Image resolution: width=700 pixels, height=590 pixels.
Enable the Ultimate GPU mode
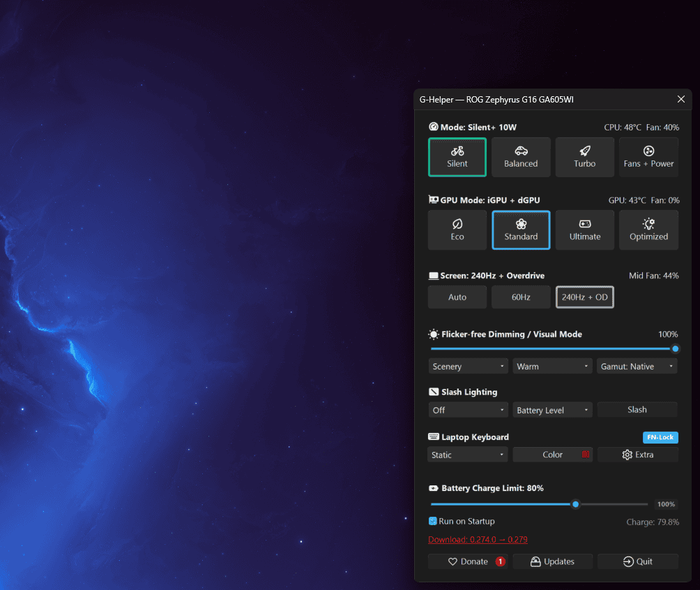[x=585, y=230]
